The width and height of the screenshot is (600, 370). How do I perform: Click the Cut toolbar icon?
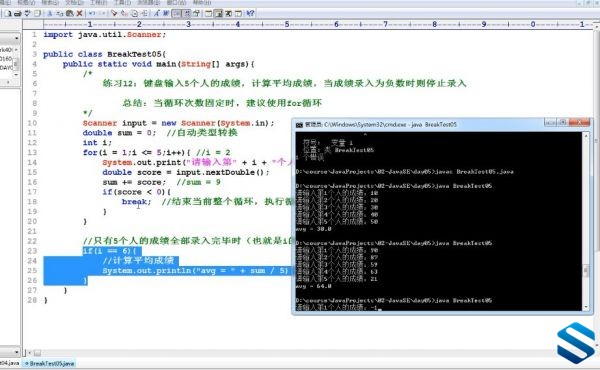[x=50, y=13]
